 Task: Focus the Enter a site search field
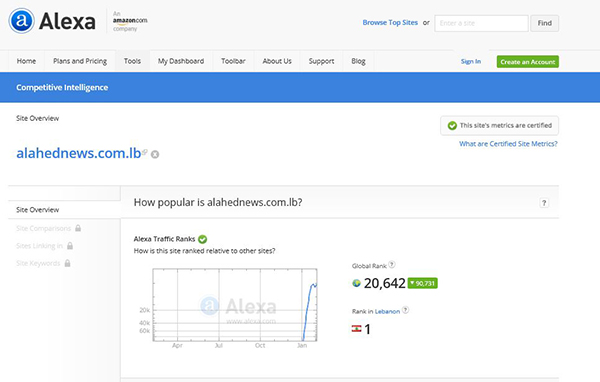point(481,23)
